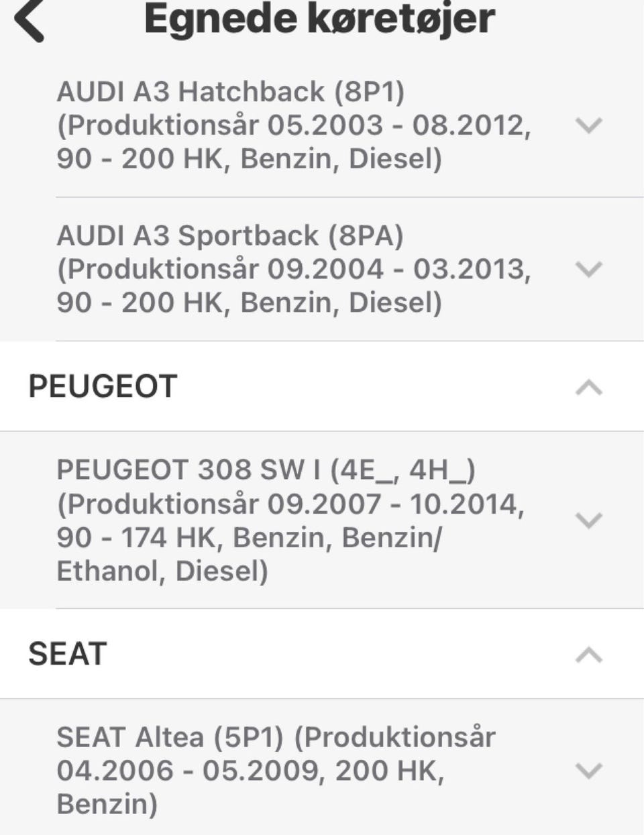Click the Hatchback "Produktionsår 05.2003 - 08.2012" line

pos(294,125)
